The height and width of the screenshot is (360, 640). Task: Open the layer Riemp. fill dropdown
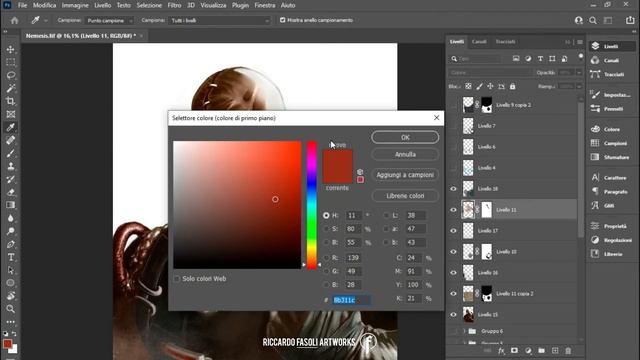(x=579, y=87)
